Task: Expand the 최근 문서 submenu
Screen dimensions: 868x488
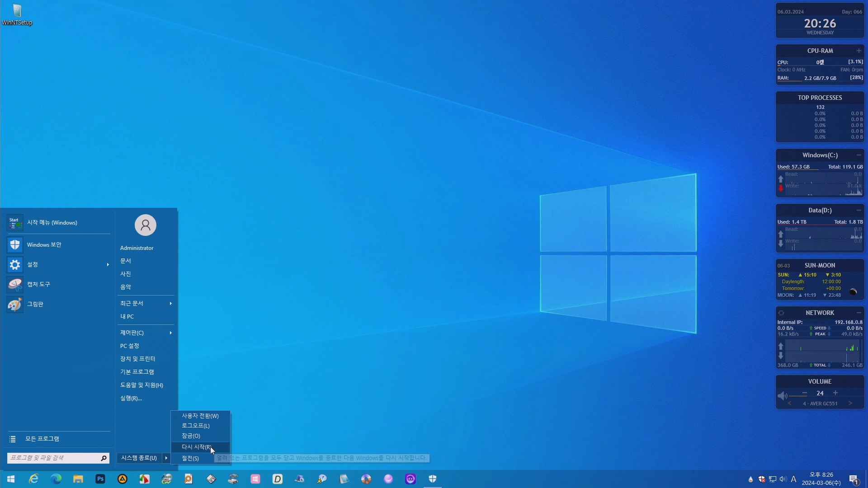Action: 170,303
